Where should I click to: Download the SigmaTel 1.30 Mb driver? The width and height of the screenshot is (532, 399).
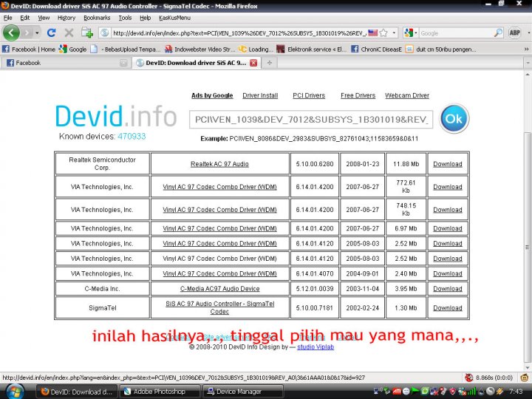(448, 307)
